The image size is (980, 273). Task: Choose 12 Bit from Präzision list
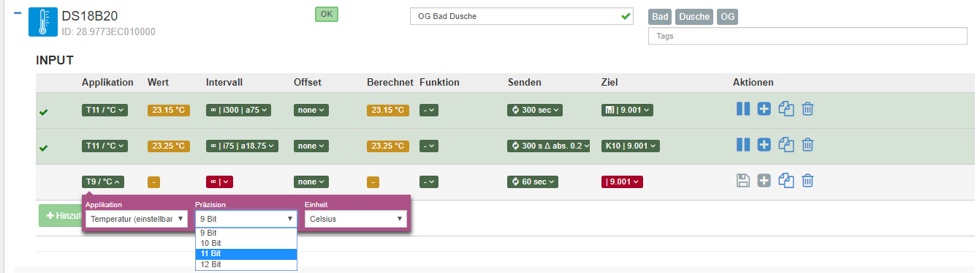pos(246,264)
